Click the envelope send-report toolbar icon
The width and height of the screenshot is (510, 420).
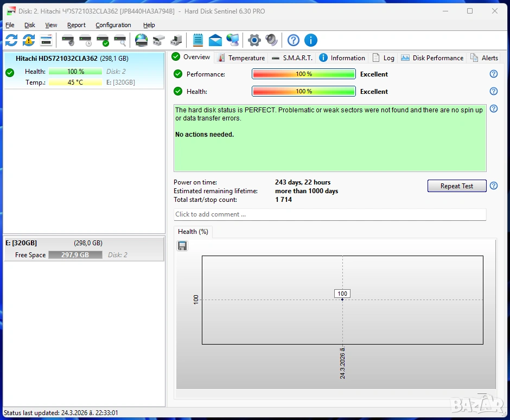[x=215, y=40]
